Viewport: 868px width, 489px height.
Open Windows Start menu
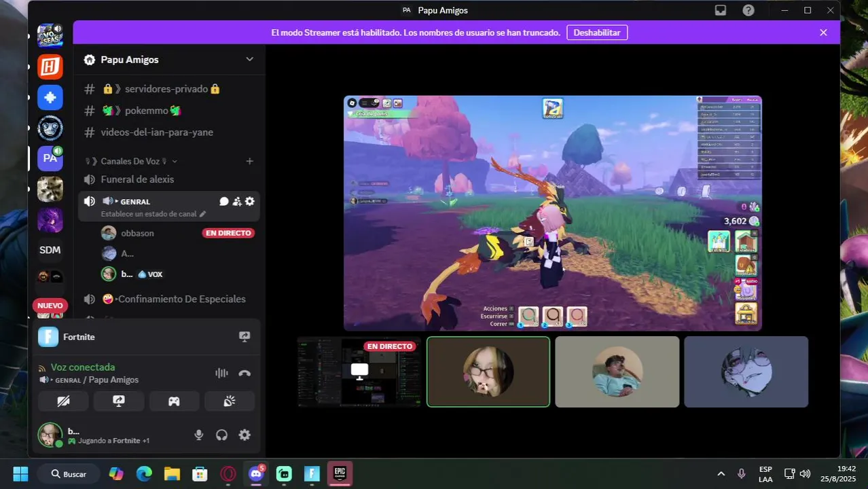[20, 473]
